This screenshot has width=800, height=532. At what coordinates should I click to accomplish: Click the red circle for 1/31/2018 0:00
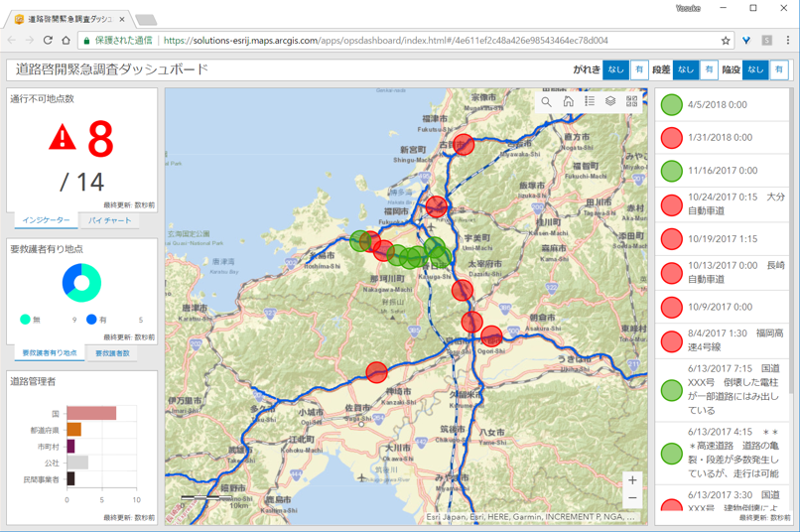(671, 138)
